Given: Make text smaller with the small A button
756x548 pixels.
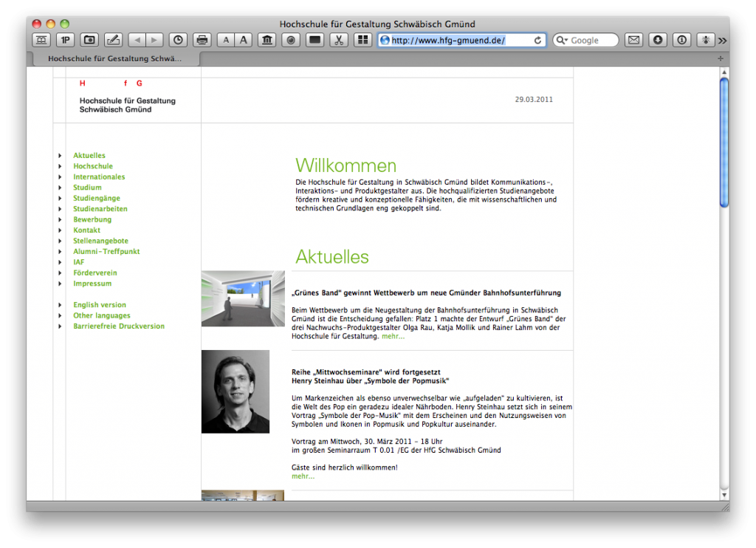Looking at the screenshot, I should (x=226, y=40).
